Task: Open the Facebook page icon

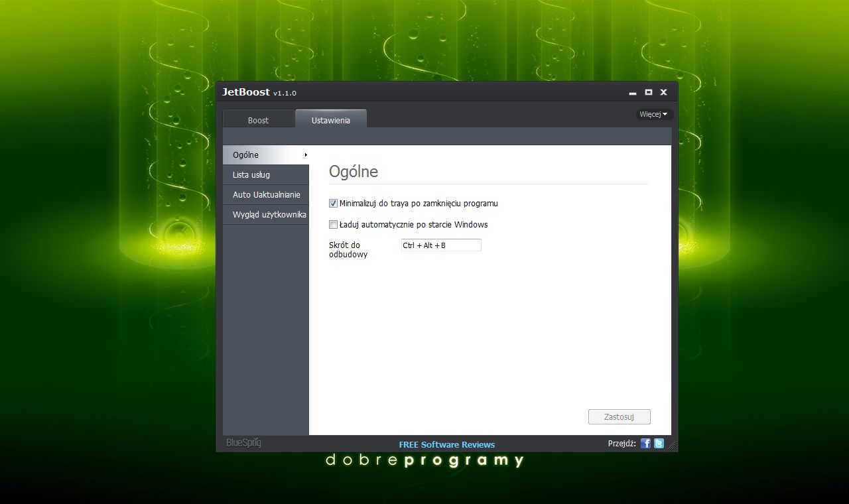Action: click(645, 444)
